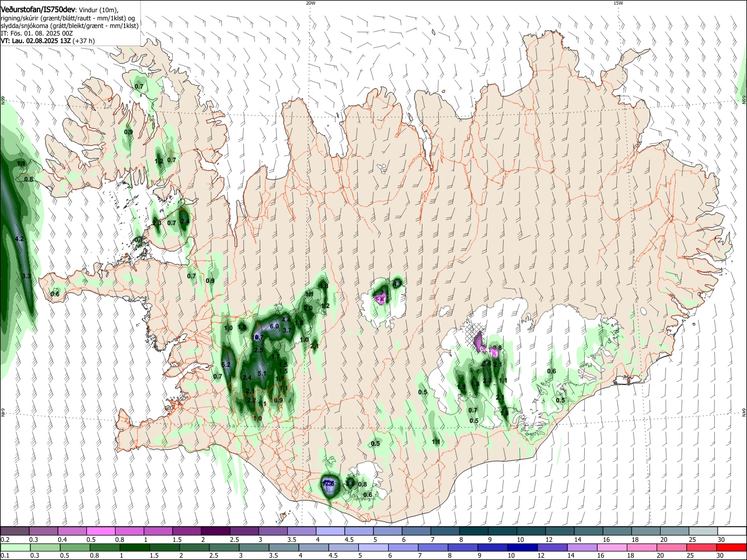The height and width of the screenshot is (560, 747).
Task: Click the '4.4' precipitation value label
Action: (286, 320)
